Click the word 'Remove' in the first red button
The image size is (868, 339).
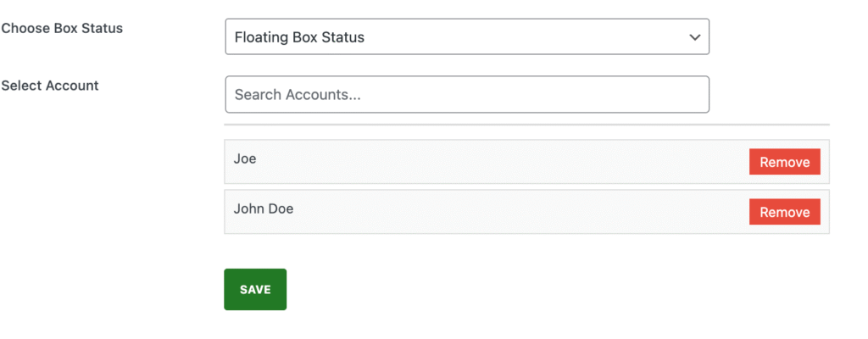tap(784, 163)
